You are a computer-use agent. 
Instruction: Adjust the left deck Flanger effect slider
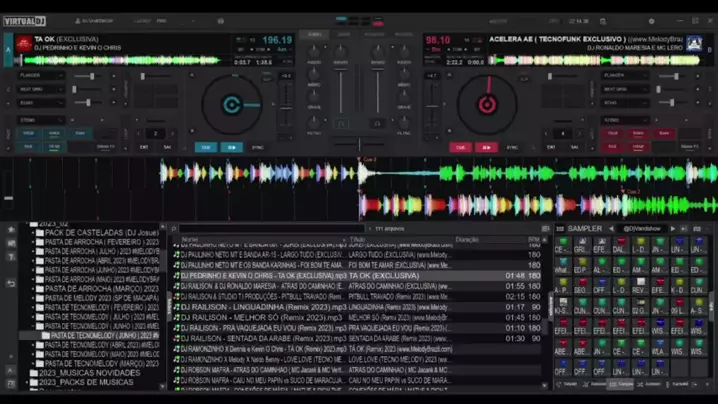pyautogui.click(x=88, y=76)
